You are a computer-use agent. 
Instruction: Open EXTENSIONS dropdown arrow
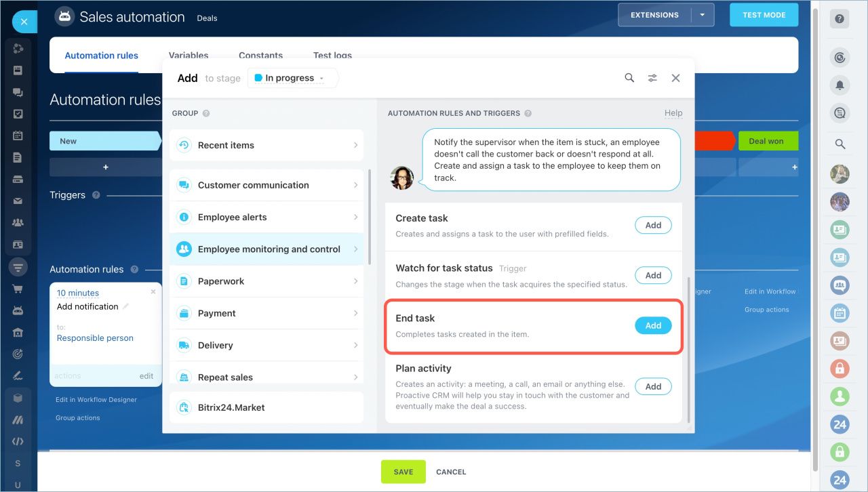click(703, 15)
